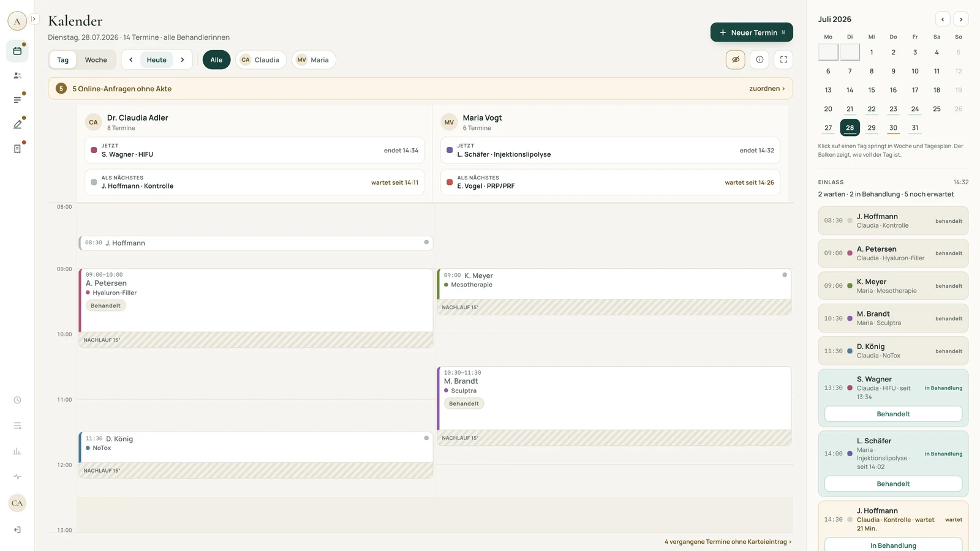980x551 pixels.
Task: Open the activity pulse icon in sidebar
Action: point(17,477)
